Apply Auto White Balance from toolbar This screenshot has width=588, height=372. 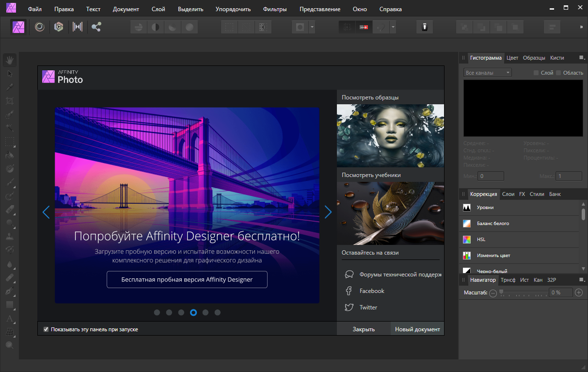click(189, 27)
